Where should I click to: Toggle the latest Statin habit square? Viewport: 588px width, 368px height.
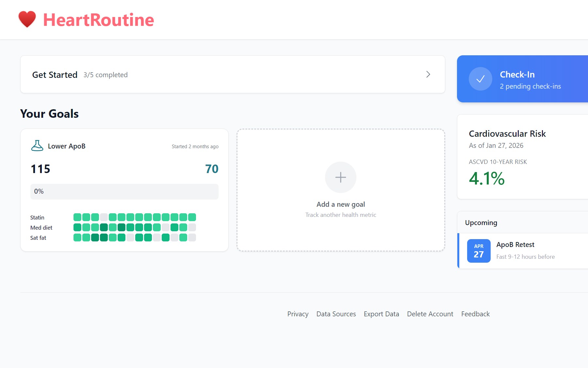[192, 217]
